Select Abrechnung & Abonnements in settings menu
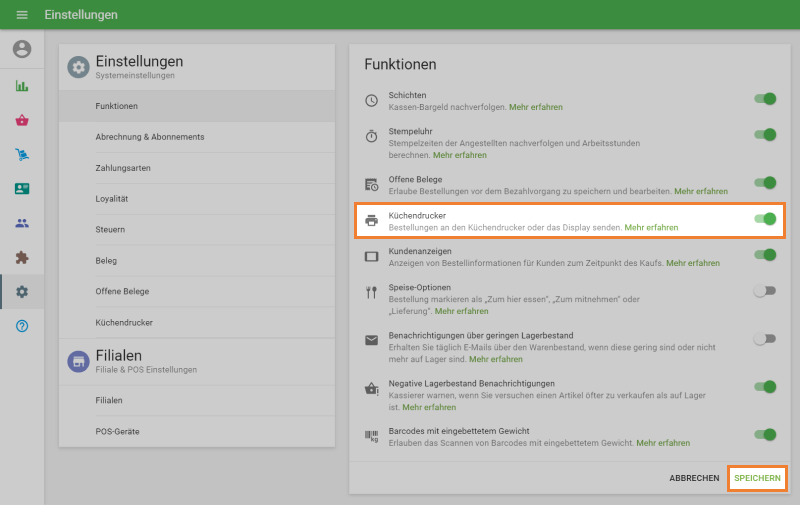This screenshot has height=505, width=800. (x=150, y=137)
